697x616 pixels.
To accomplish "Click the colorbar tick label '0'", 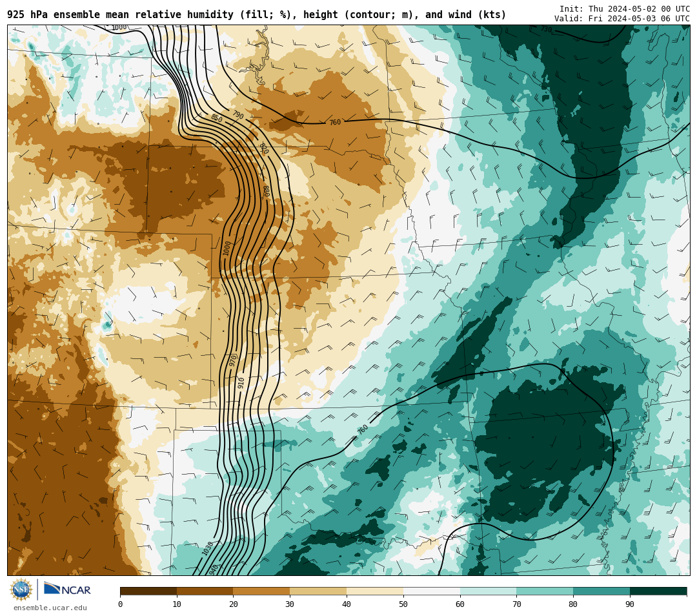I will 121,604.
